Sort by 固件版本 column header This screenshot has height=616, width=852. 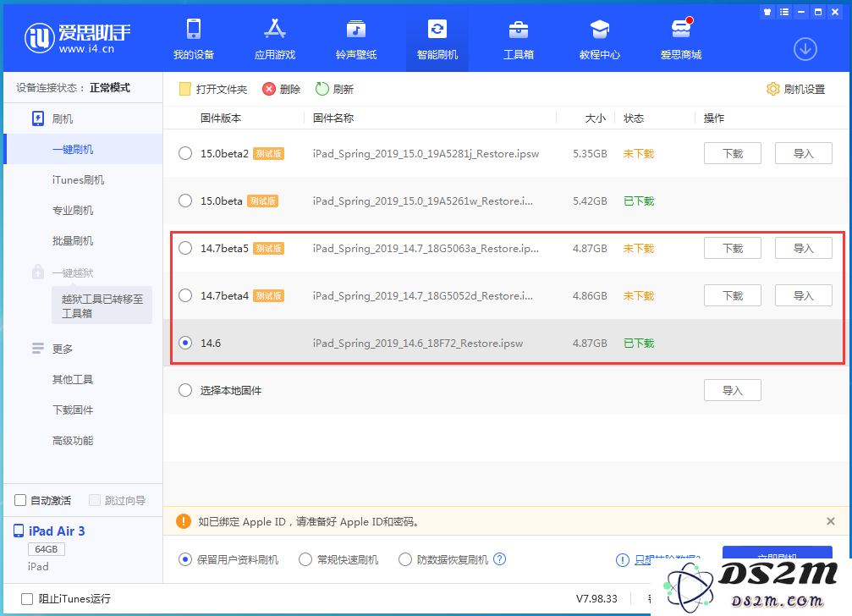click(221, 118)
